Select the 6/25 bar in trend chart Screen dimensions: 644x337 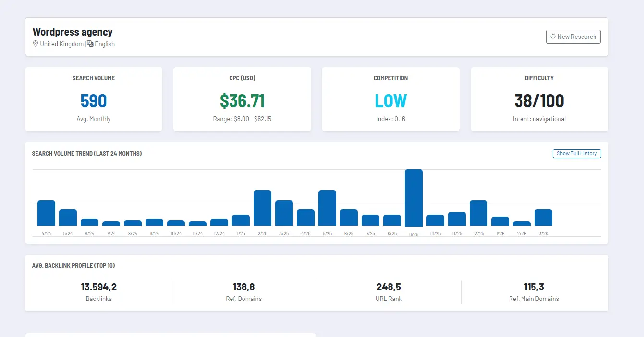pyautogui.click(x=349, y=217)
